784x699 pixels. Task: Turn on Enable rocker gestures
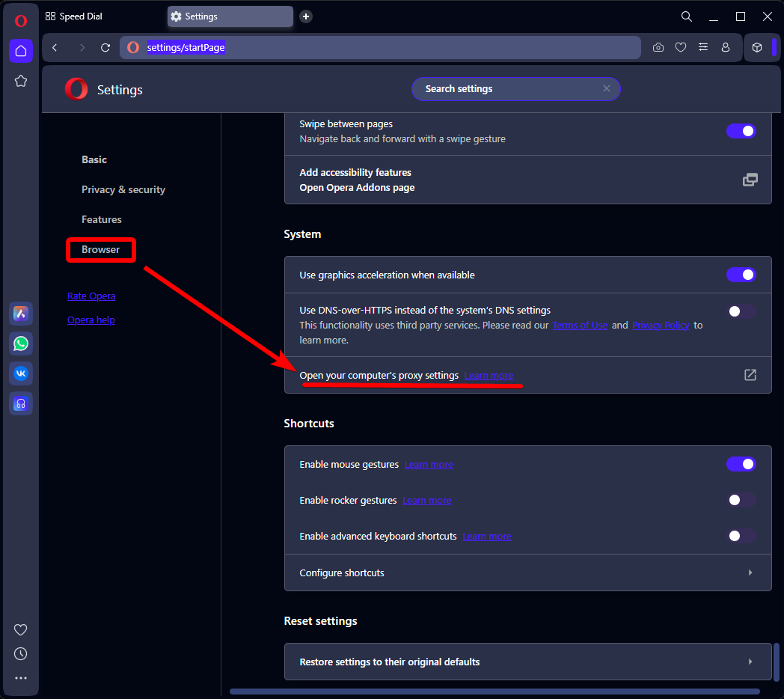(x=741, y=500)
